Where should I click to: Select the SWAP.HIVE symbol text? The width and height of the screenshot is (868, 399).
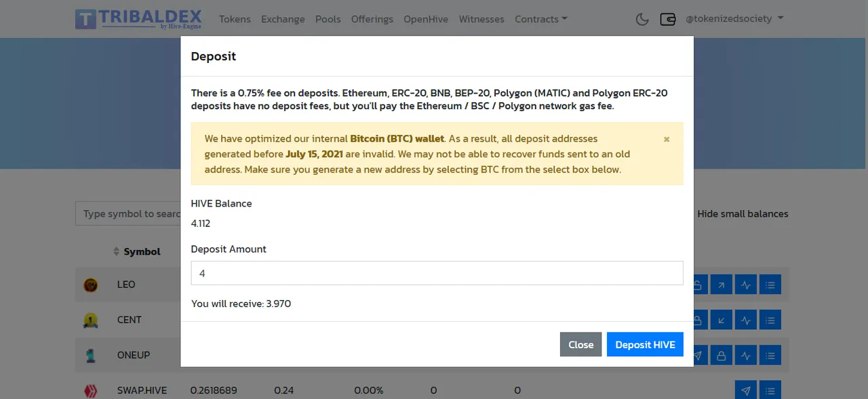pos(142,390)
